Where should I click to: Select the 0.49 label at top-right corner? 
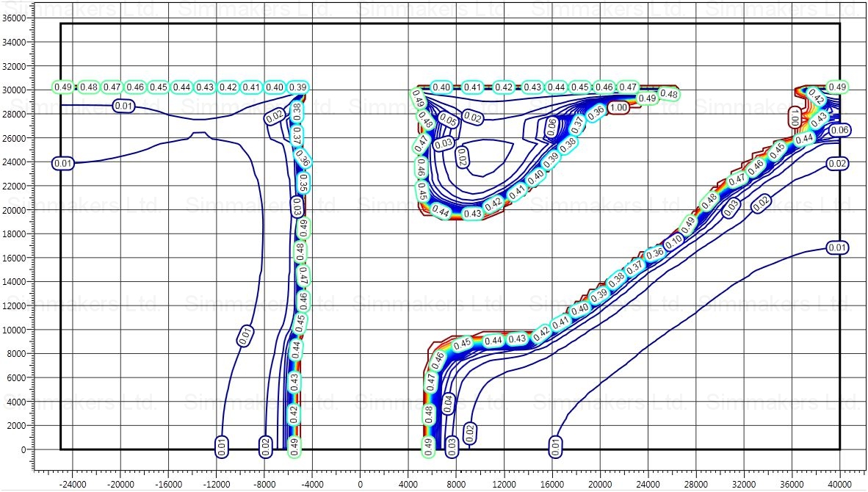[x=837, y=87]
